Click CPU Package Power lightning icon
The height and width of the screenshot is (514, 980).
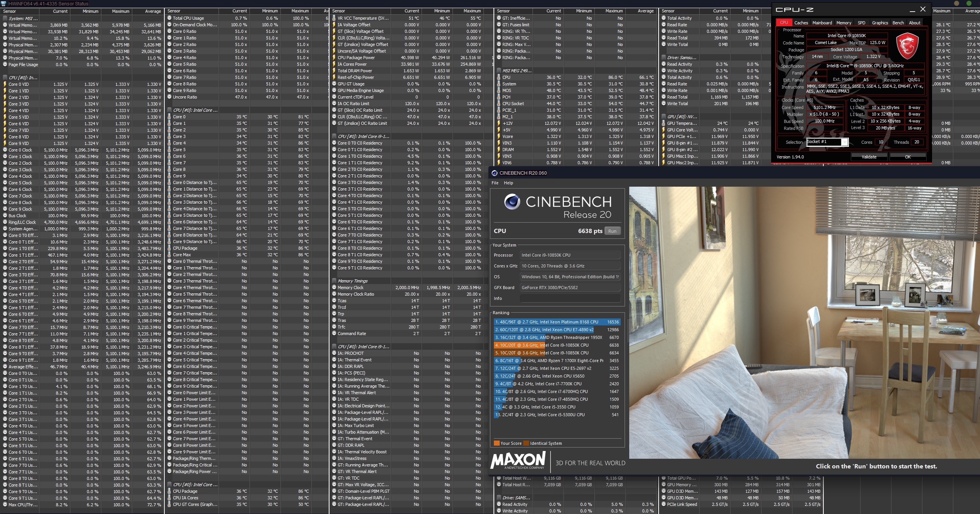[334, 58]
